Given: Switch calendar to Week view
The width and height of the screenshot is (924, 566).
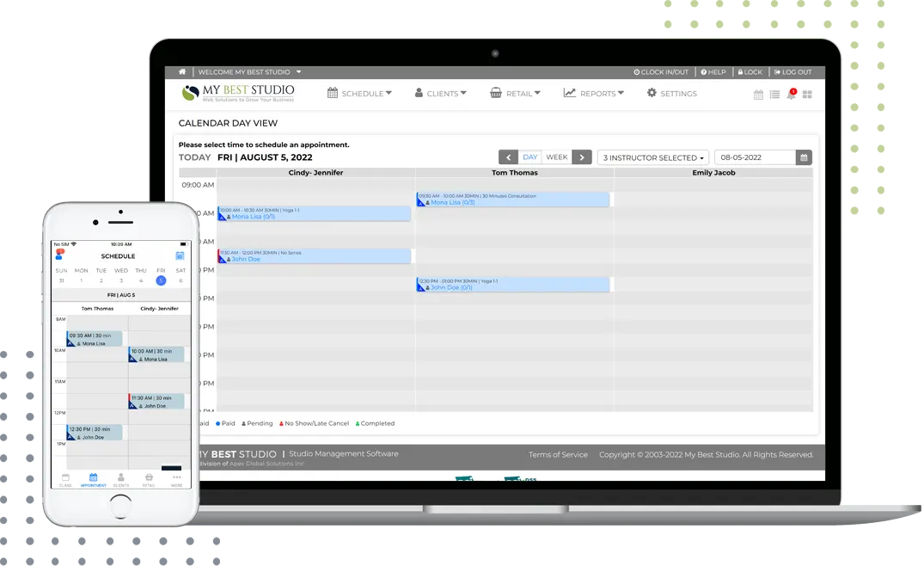Looking at the screenshot, I should tap(557, 157).
